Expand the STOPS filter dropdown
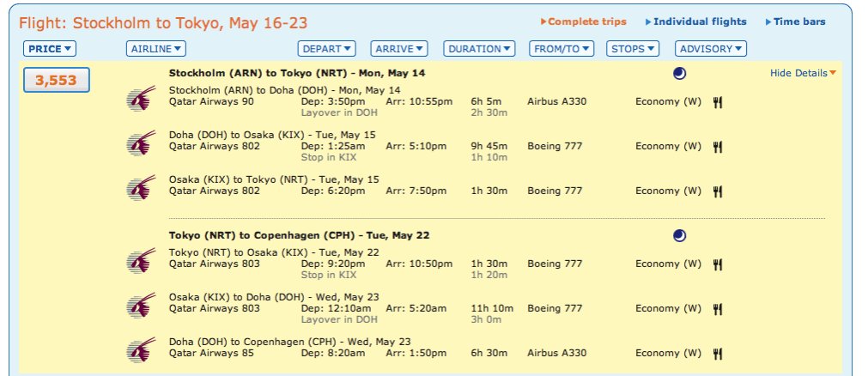The image size is (868, 376). [x=633, y=49]
